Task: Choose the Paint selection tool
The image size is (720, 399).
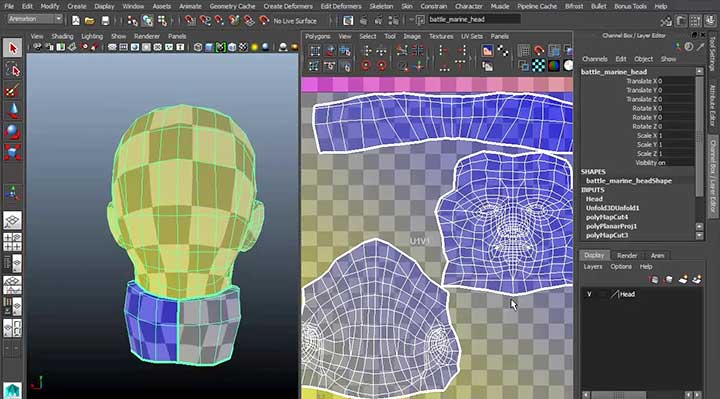Action: pos(12,90)
